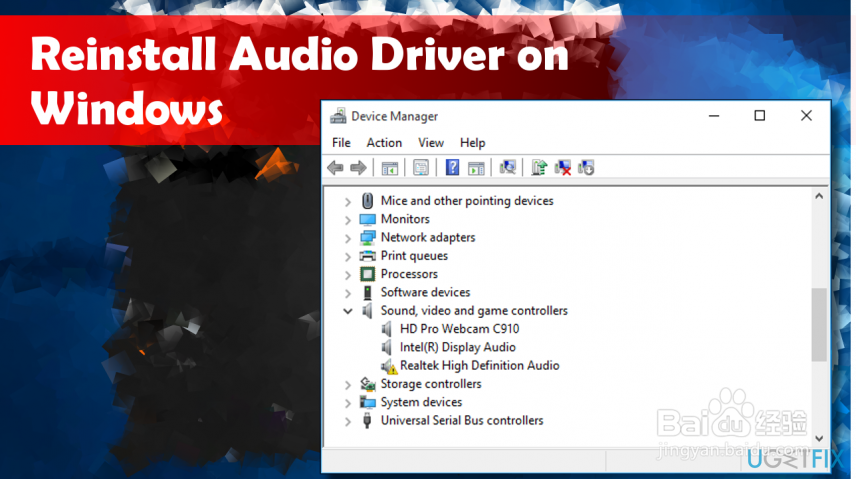Expand the Monitors node
Viewport: 856px width, 479px height.
[x=348, y=220]
